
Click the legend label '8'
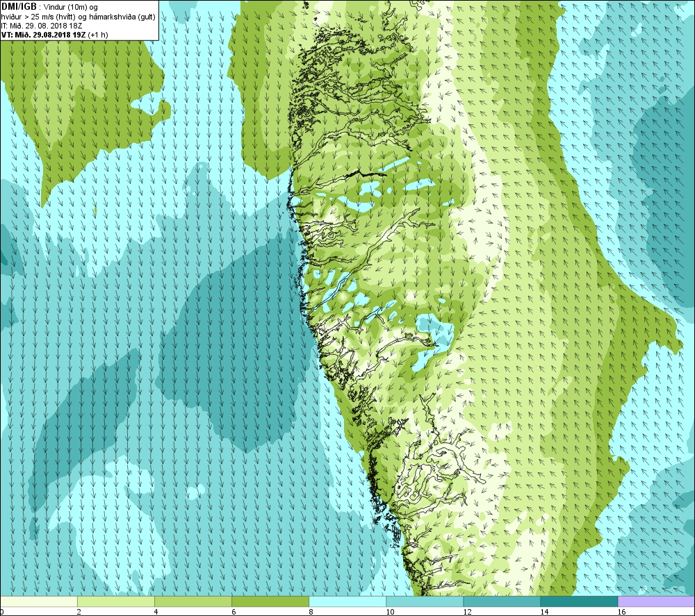point(311,612)
